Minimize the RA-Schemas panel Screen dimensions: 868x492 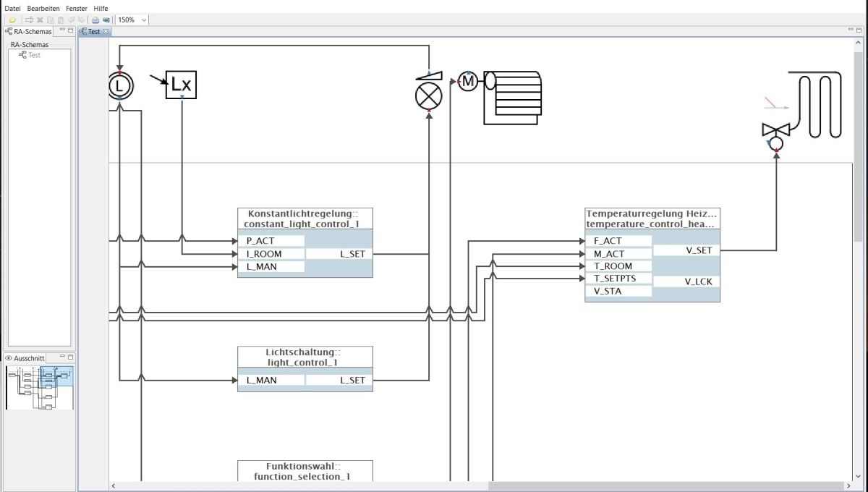pos(62,31)
